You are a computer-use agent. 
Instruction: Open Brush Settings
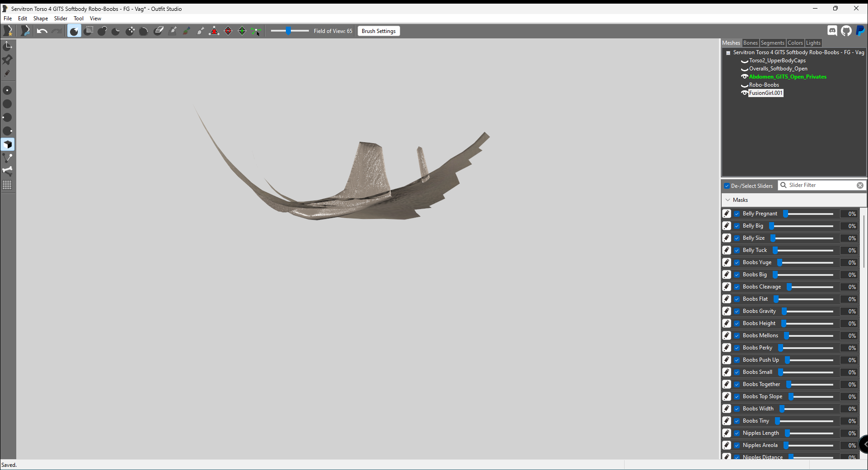378,31
